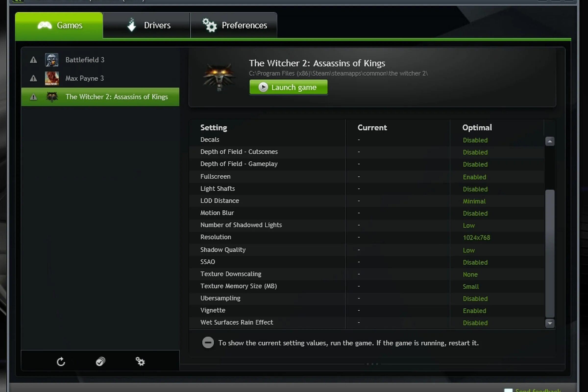The width and height of the screenshot is (588, 392).
Task: Click Max Payne 3 warning triangle icon
Action: click(x=33, y=78)
